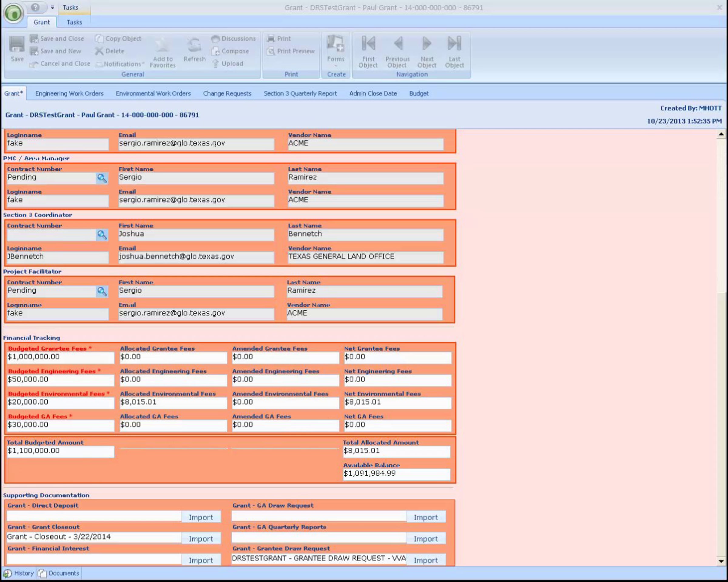Open the Notifications dropdown
This screenshot has height=582, width=728.
(120, 64)
